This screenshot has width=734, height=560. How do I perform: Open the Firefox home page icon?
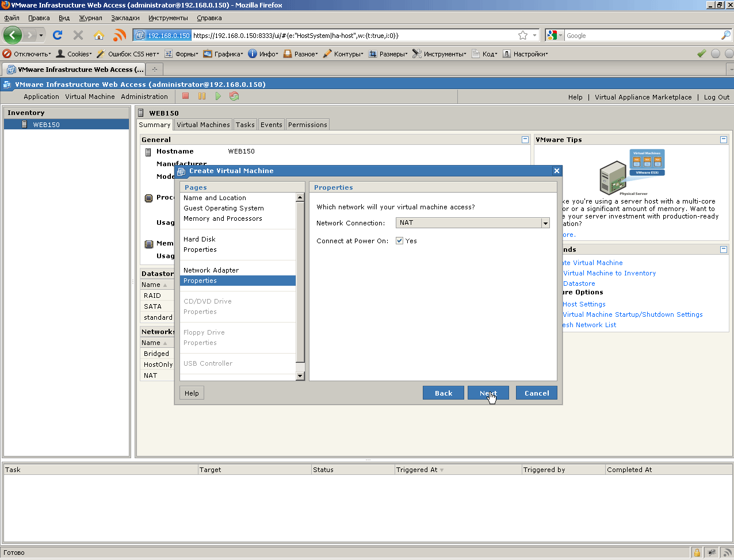coord(99,35)
